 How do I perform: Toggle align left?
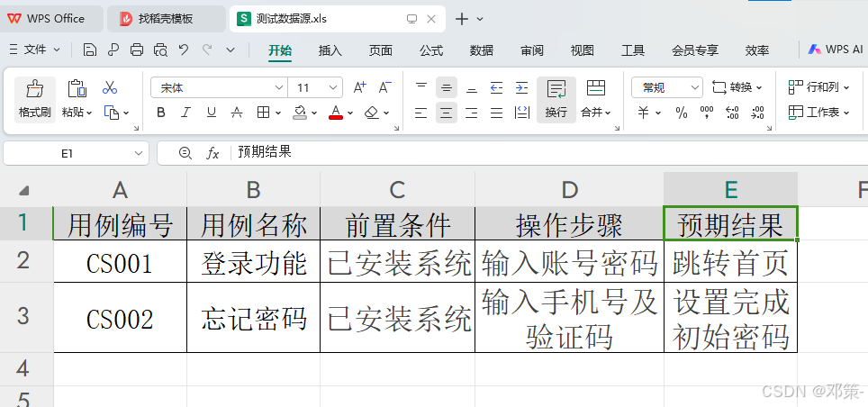421,113
